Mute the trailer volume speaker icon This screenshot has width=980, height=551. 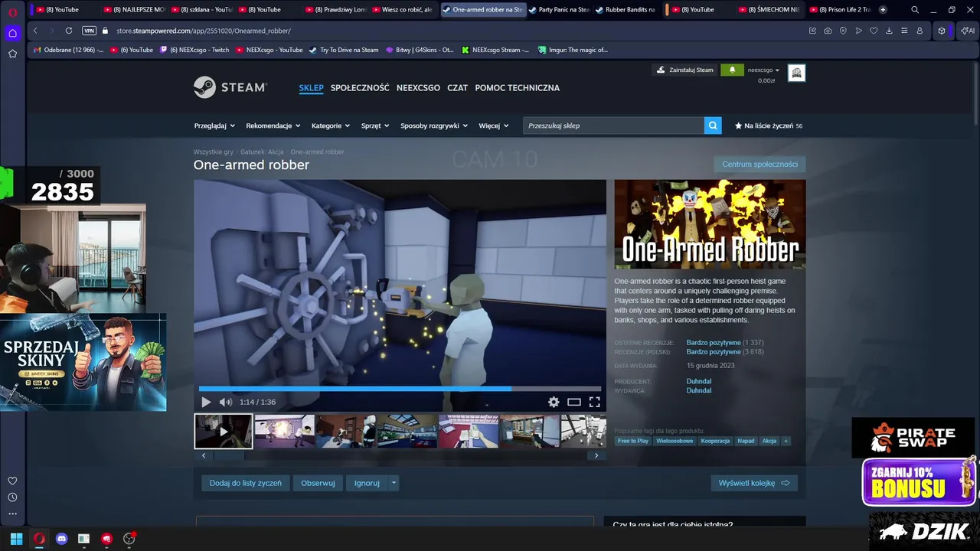(225, 402)
